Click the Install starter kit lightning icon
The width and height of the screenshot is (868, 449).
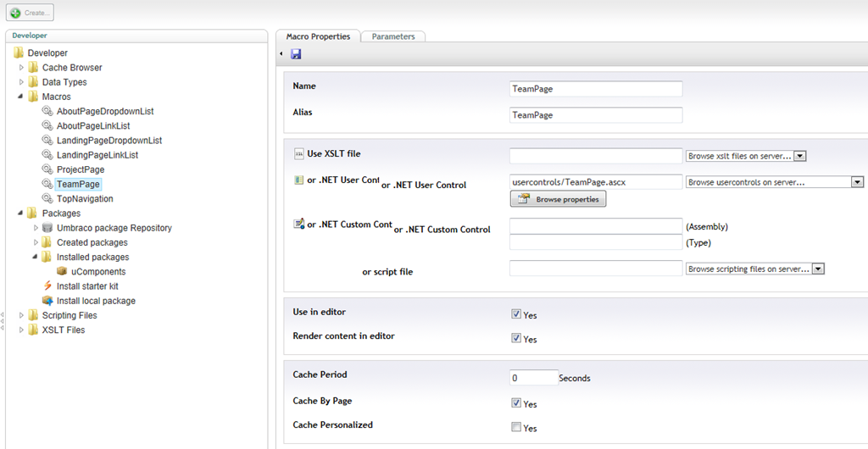coord(47,286)
